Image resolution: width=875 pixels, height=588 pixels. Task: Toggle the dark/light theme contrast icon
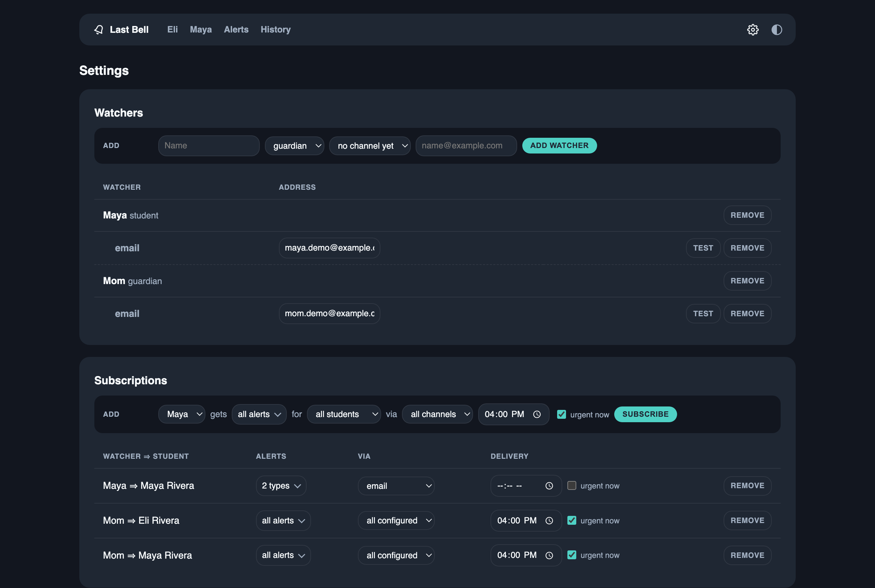(777, 30)
